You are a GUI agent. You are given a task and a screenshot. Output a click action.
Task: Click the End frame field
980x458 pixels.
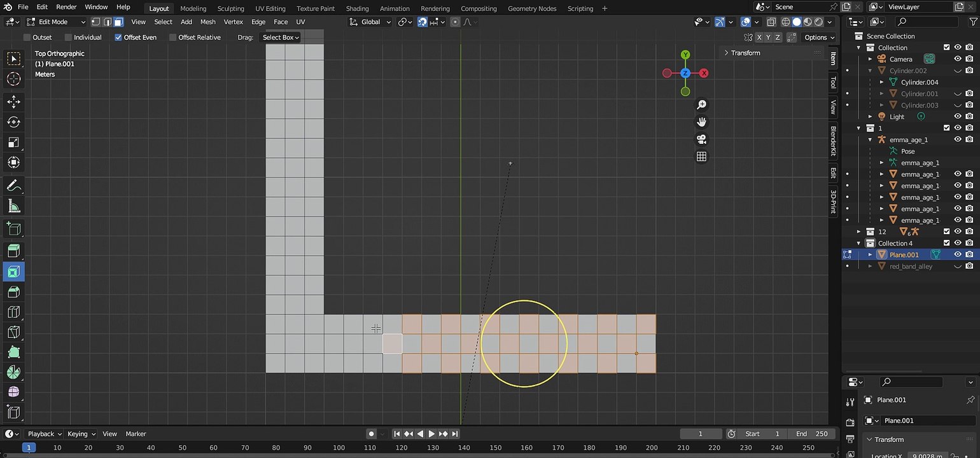point(811,434)
